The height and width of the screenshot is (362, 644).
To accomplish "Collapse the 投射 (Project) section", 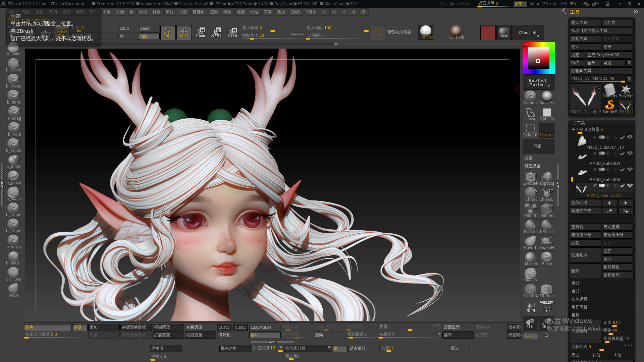I will pos(576,315).
